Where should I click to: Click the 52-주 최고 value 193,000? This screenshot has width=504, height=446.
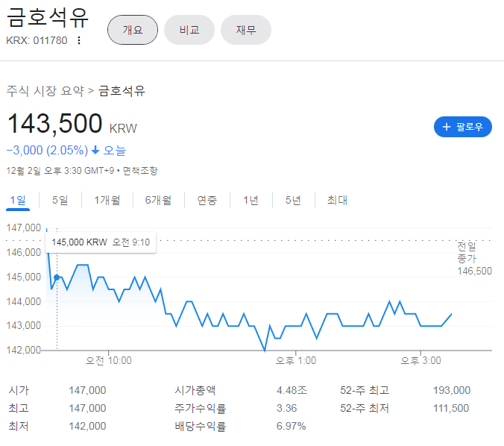[x=452, y=390]
